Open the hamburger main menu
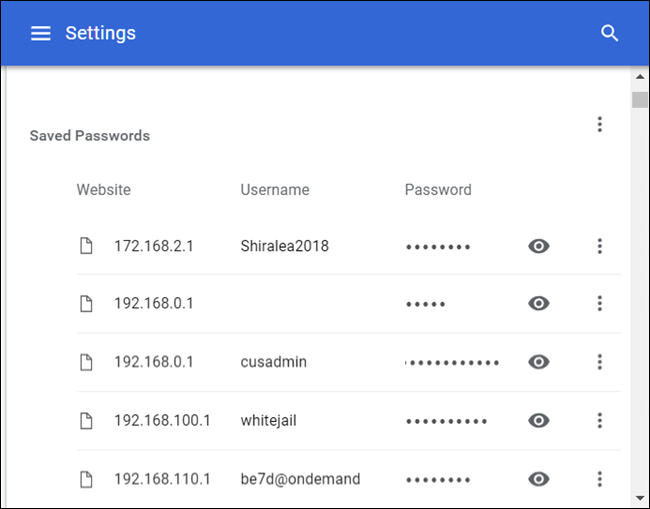Image resolution: width=650 pixels, height=509 pixels. pyautogui.click(x=40, y=33)
